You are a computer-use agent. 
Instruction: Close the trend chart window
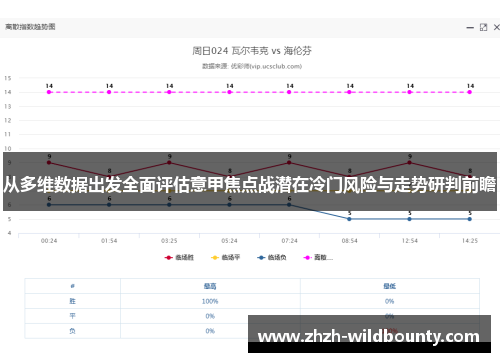(496, 27)
